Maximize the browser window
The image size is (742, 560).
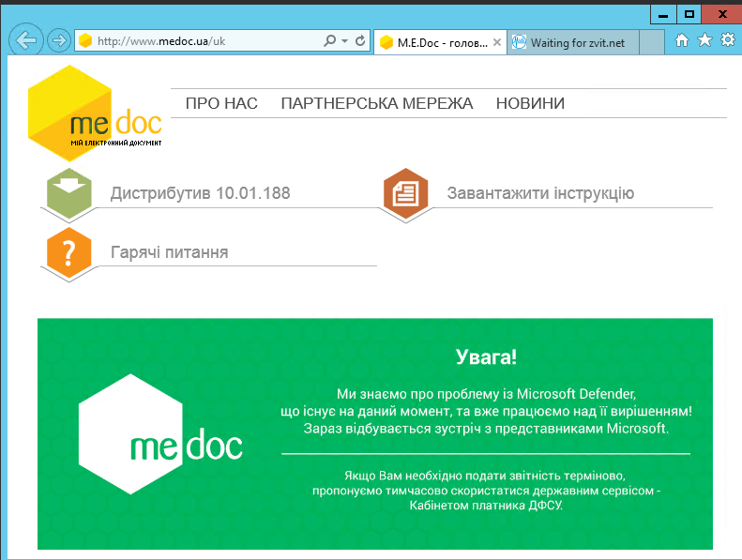point(689,14)
